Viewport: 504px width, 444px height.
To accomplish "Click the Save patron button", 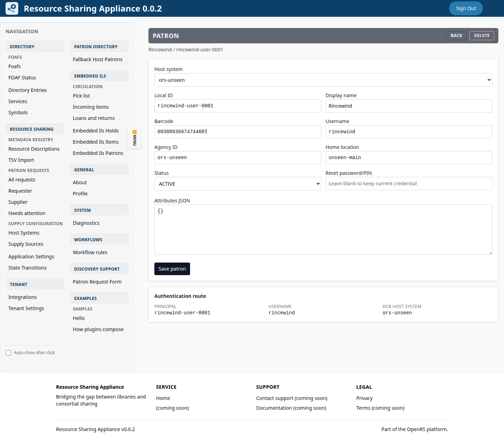I will point(172,269).
